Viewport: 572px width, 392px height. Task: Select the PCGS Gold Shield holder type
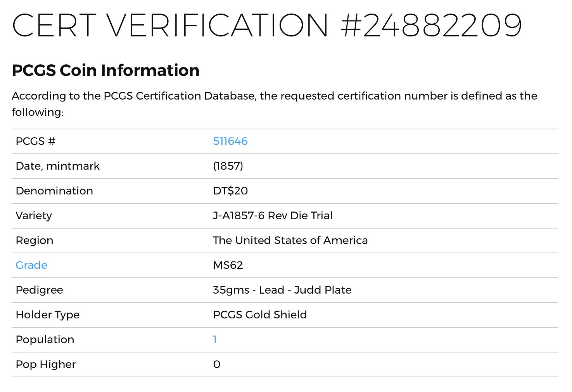click(260, 315)
